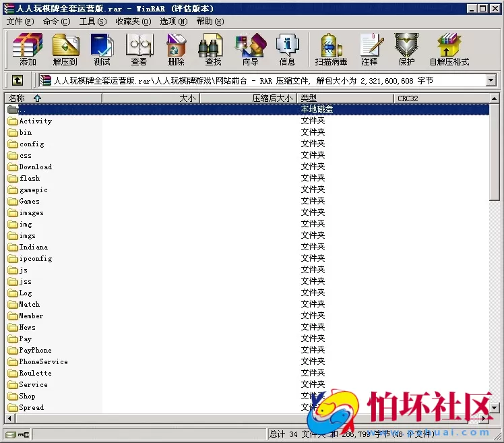
Task: Select the Service folder row
Action: point(247,385)
